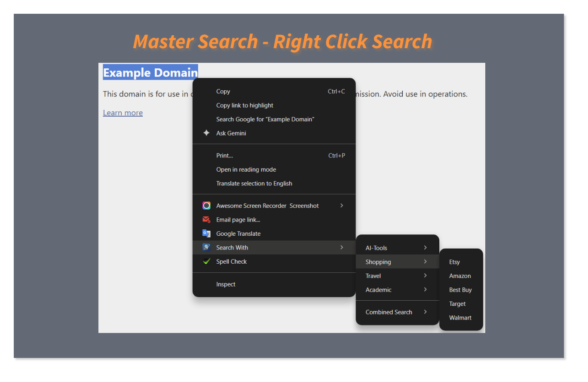The width and height of the screenshot is (588, 382).
Task: Click the Search With extension icon
Action: pyautogui.click(x=206, y=247)
